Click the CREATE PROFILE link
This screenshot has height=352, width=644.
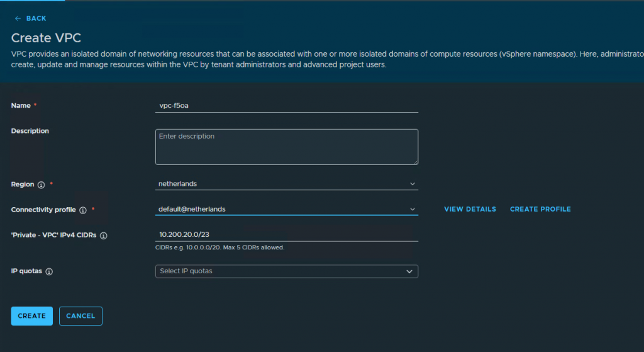coord(540,209)
